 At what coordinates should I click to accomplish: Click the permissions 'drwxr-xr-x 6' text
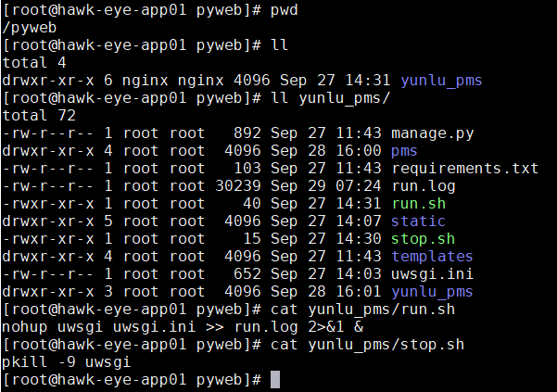(x=57, y=81)
